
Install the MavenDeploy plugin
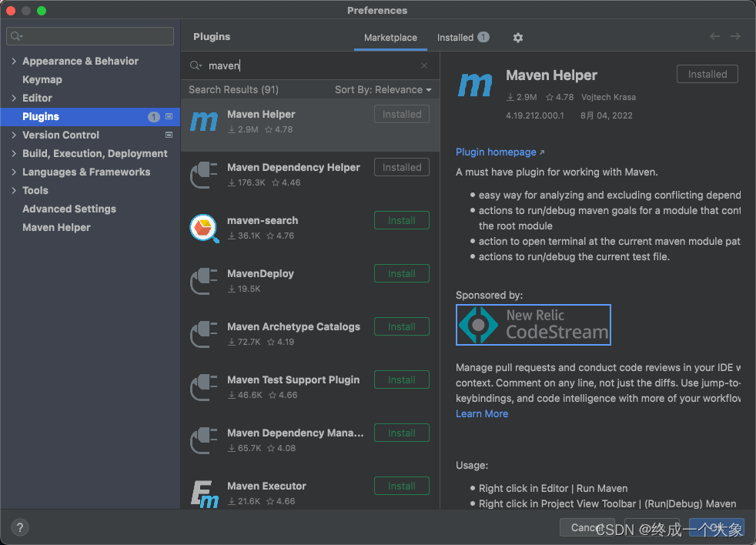(402, 273)
